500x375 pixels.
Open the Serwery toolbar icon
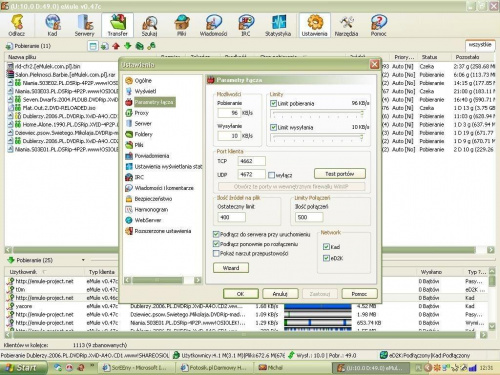coord(84,25)
